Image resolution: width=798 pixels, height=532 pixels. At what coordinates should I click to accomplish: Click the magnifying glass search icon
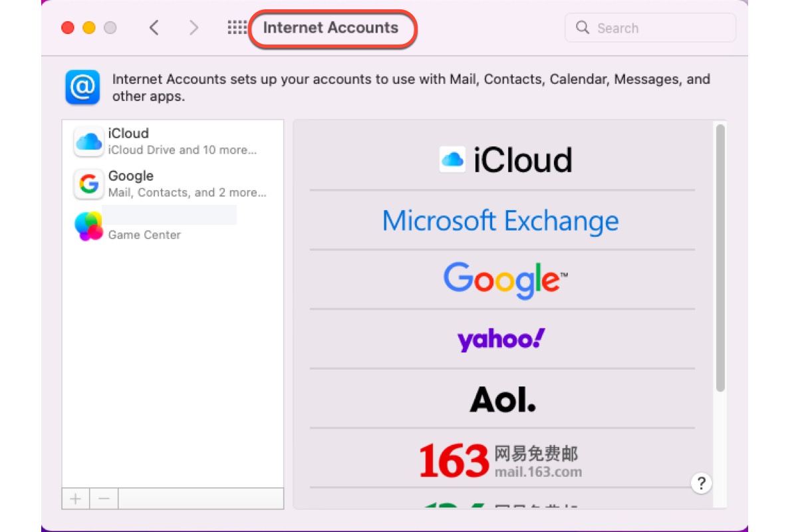tap(583, 27)
